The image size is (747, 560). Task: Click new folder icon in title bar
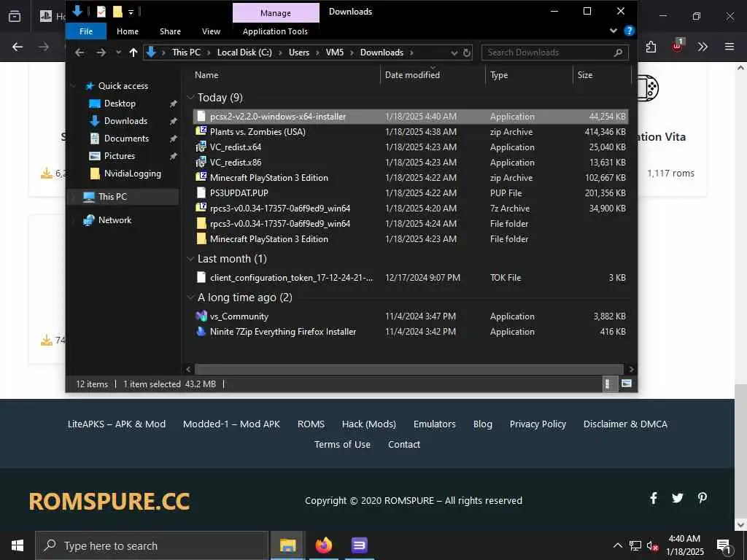pos(117,12)
